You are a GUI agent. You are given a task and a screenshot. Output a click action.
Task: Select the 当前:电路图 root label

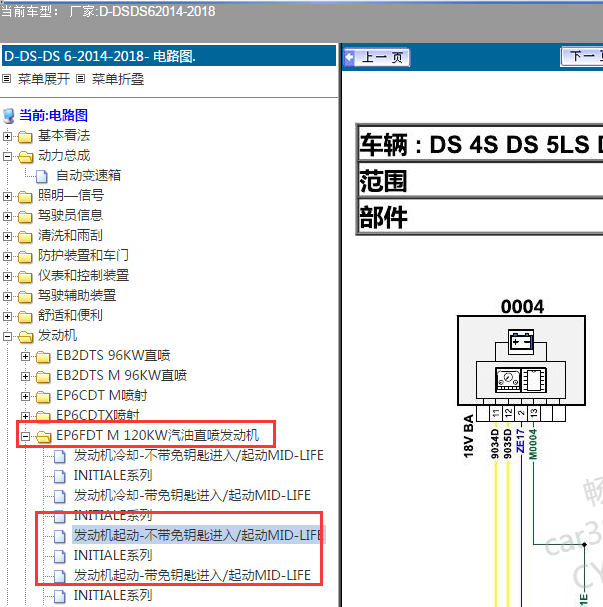pyautogui.click(x=53, y=115)
